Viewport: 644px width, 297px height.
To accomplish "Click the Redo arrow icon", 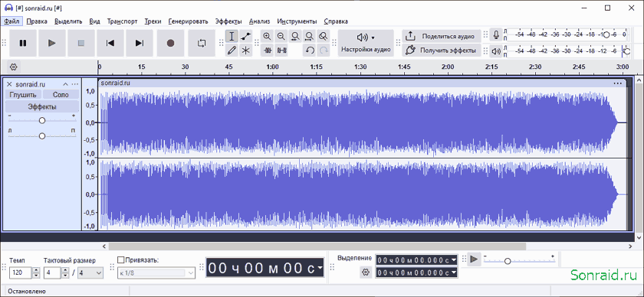I will pyautogui.click(x=324, y=50).
